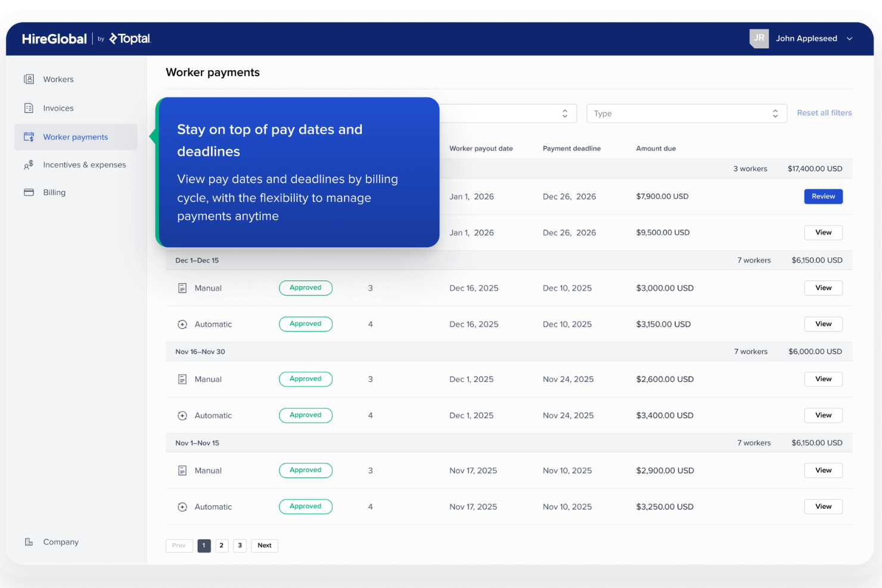
Task: Click the Nov 16–Nov 30 group header
Action: [x=509, y=351]
